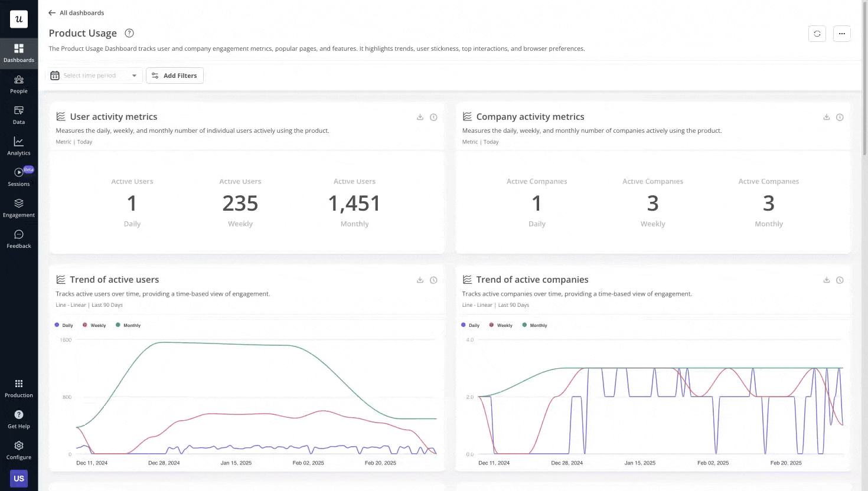View last updated info on User activity metrics
Image resolution: width=868 pixels, height=491 pixels.
tap(433, 117)
